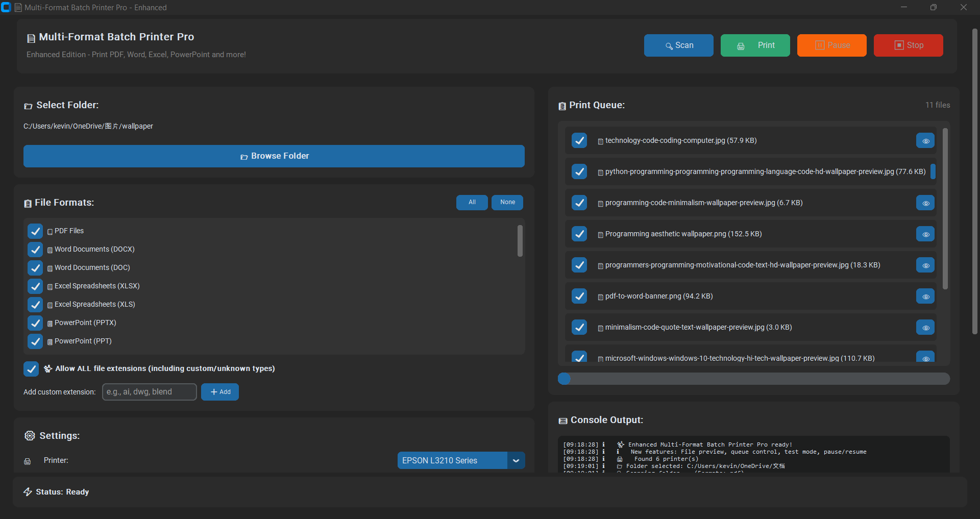Click None to deselect file formats

pos(507,203)
